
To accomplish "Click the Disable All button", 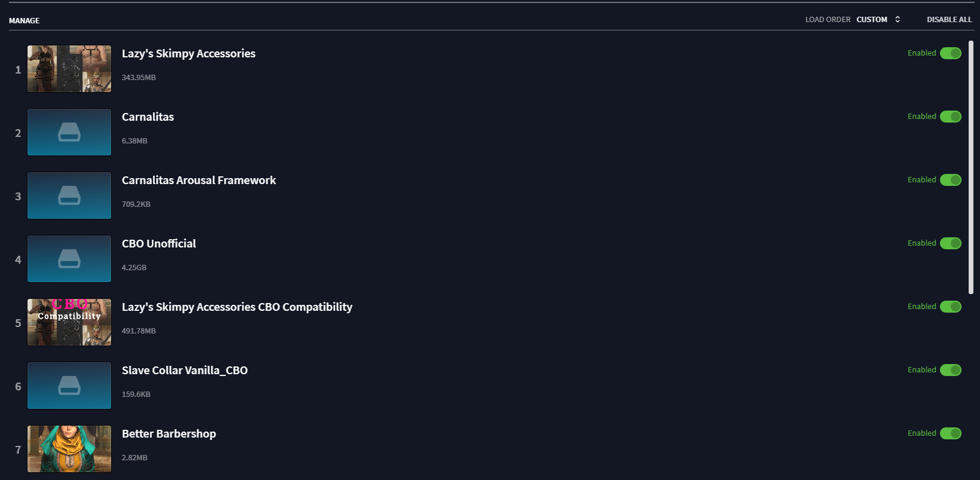I will 949,20.
